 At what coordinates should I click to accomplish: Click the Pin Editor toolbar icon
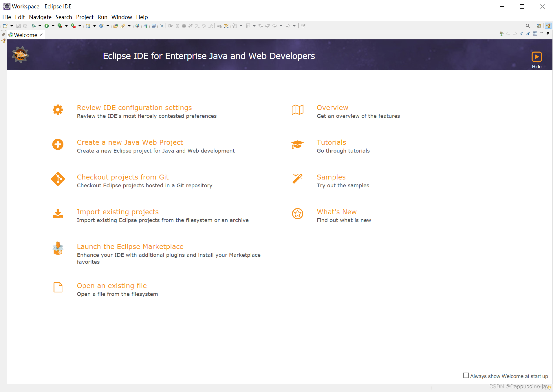(303, 26)
